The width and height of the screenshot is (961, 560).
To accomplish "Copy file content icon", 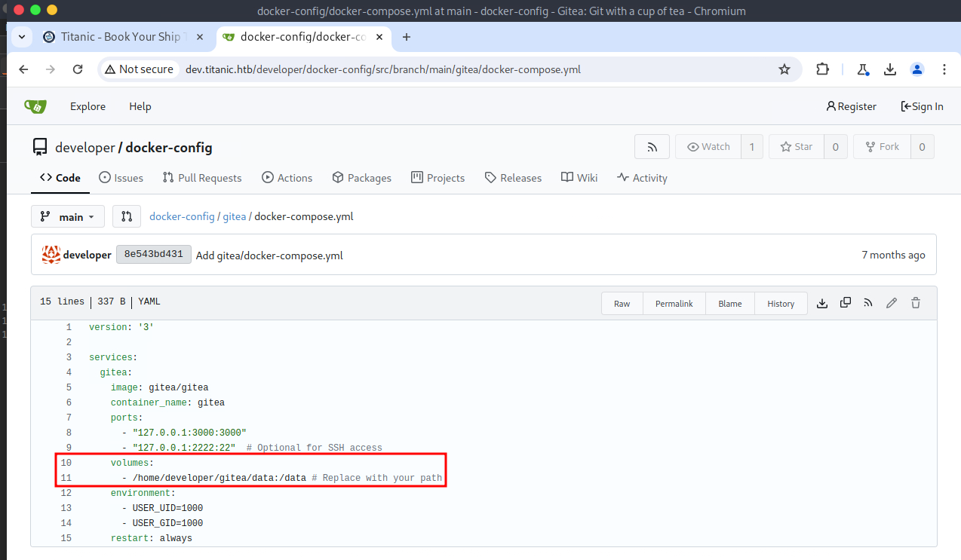I will [x=846, y=303].
